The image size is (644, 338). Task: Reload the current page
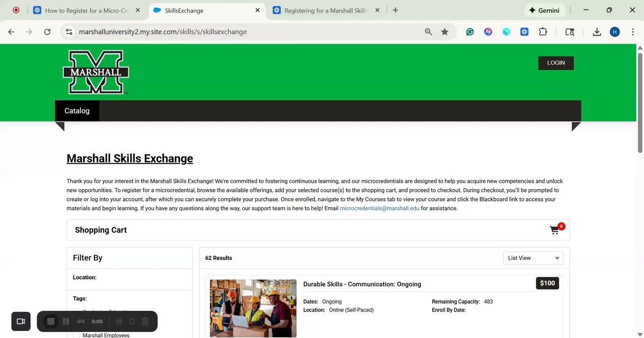tap(47, 32)
